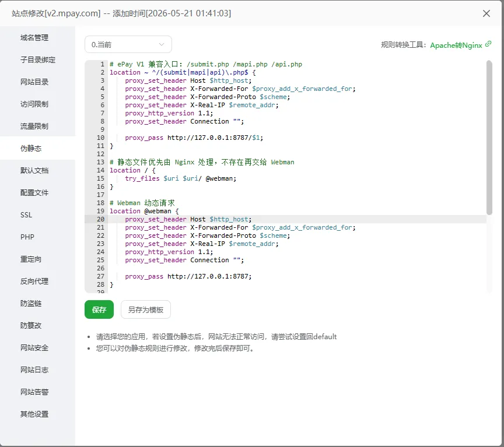
Task: Click line 23 X-Real-IP directive
Action: (x=202, y=244)
